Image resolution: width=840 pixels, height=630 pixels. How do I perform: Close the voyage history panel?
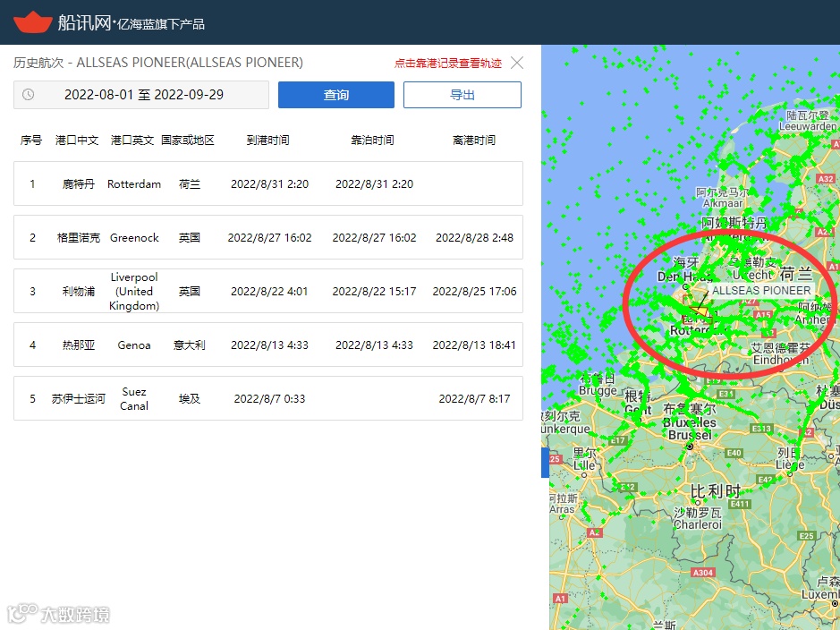(x=517, y=63)
